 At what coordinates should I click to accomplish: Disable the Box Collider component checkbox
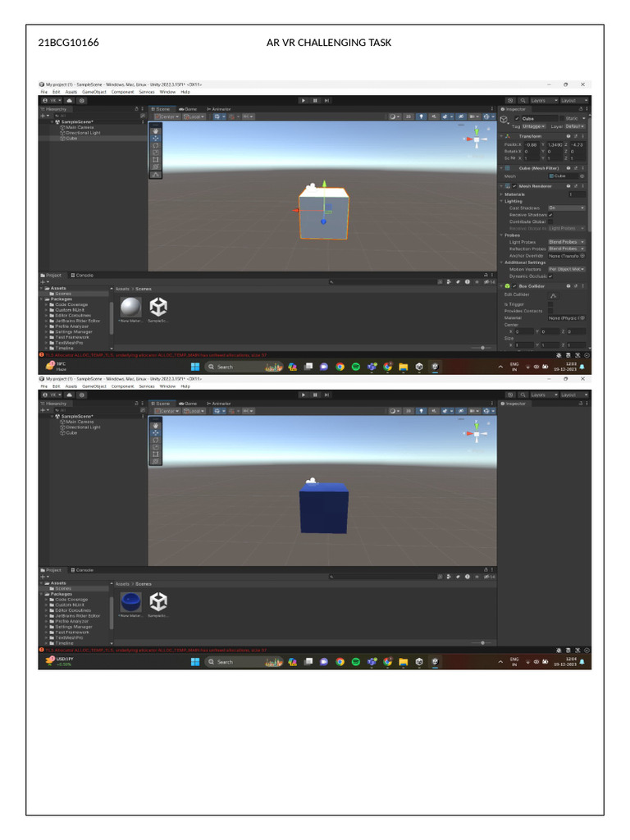(x=514, y=286)
